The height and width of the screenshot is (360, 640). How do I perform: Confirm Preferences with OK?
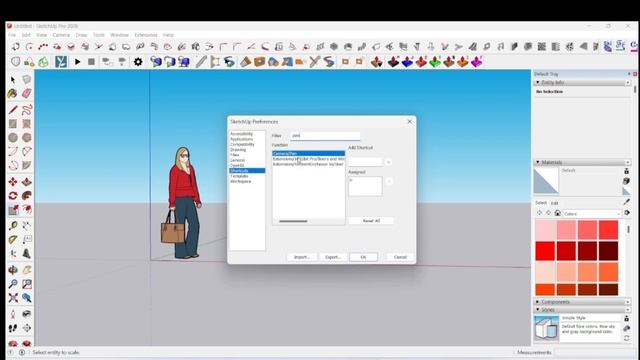pos(363,257)
